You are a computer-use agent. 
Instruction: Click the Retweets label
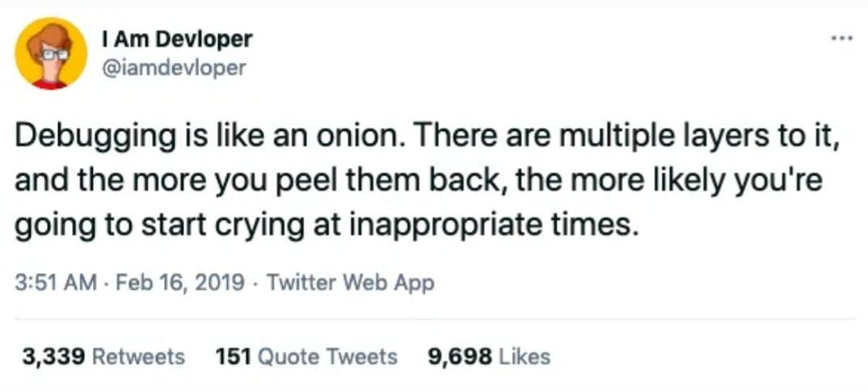pyautogui.click(x=139, y=356)
